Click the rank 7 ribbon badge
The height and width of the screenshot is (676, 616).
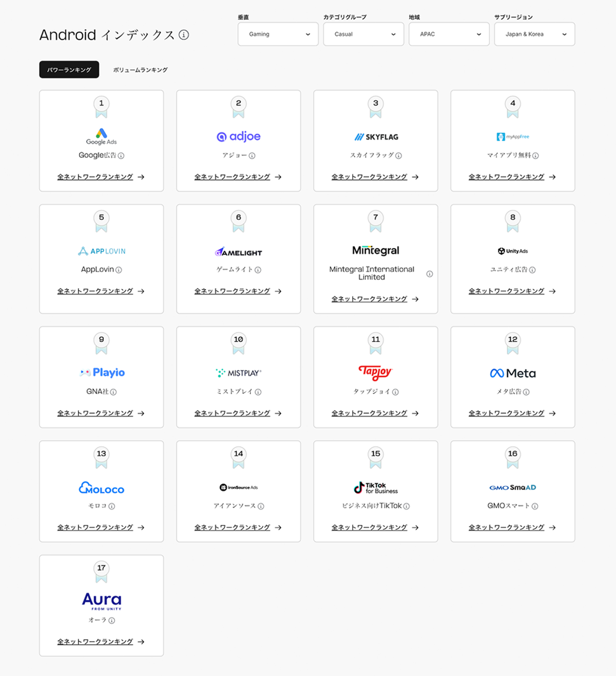pyautogui.click(x=376, y=221)
